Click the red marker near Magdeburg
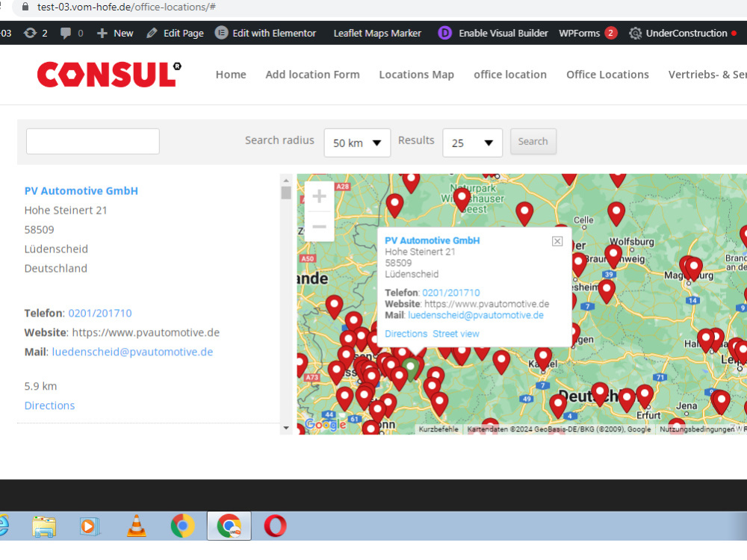 point(693,269)
